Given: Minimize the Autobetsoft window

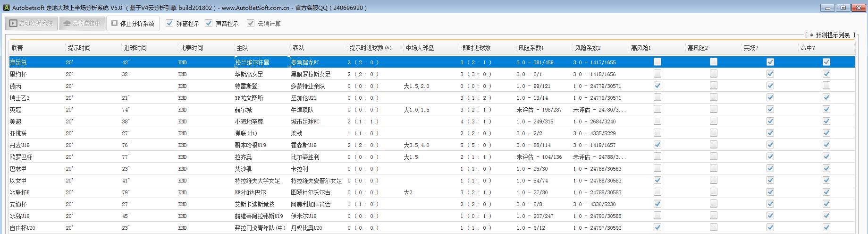Looking at the screenshot, I should pyautogui.click(x=827, y=8).
